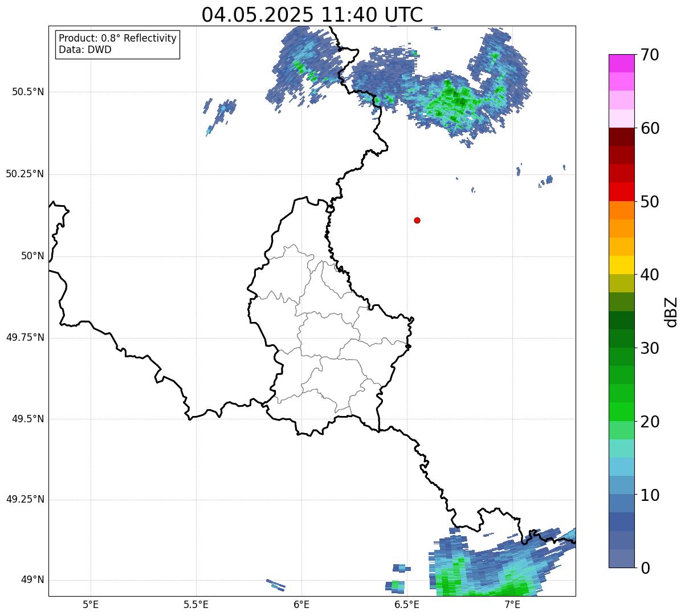The image size is (685, 616).
Task: Click the colorbar tick label "30"
Action: tap(650, 348)
